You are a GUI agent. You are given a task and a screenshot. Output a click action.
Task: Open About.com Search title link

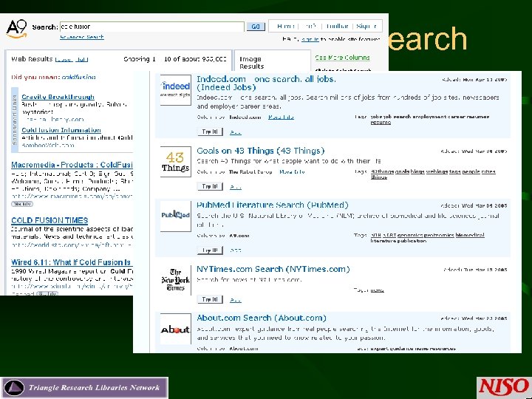tap(262, 318)
